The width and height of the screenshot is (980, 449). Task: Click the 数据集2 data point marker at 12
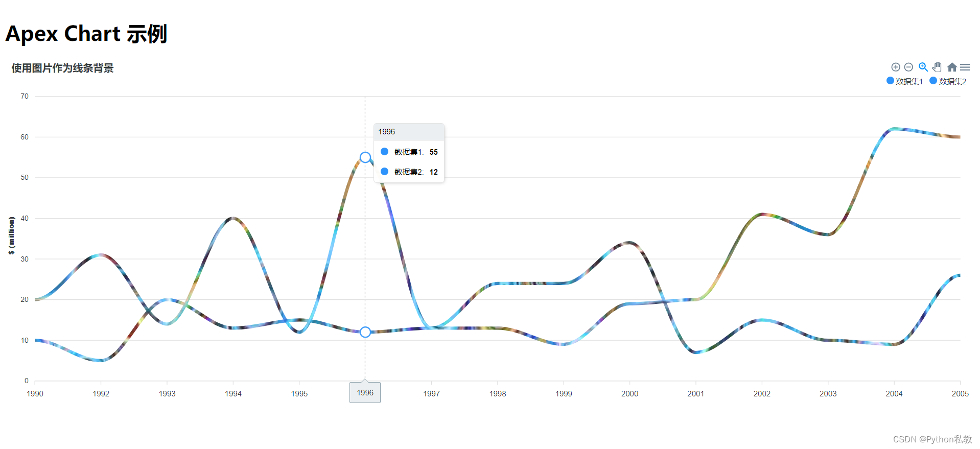click(x=365, y=332)
